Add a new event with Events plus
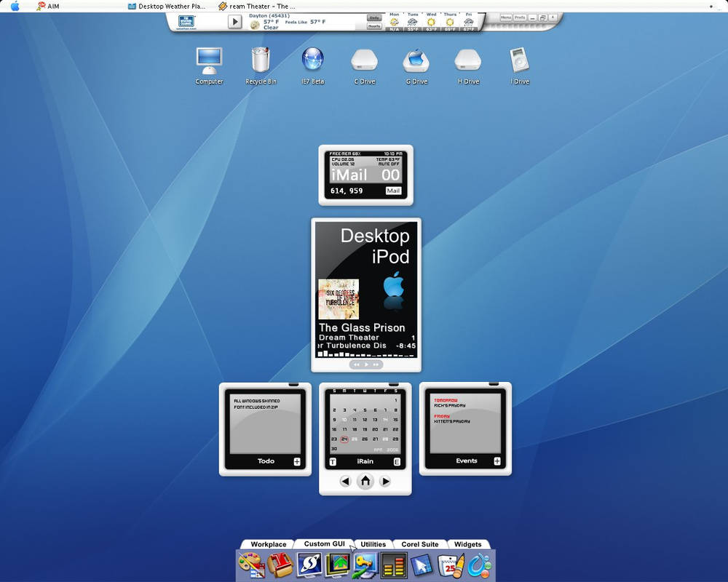This screenshot has width=728, height=582. point(497,461)
